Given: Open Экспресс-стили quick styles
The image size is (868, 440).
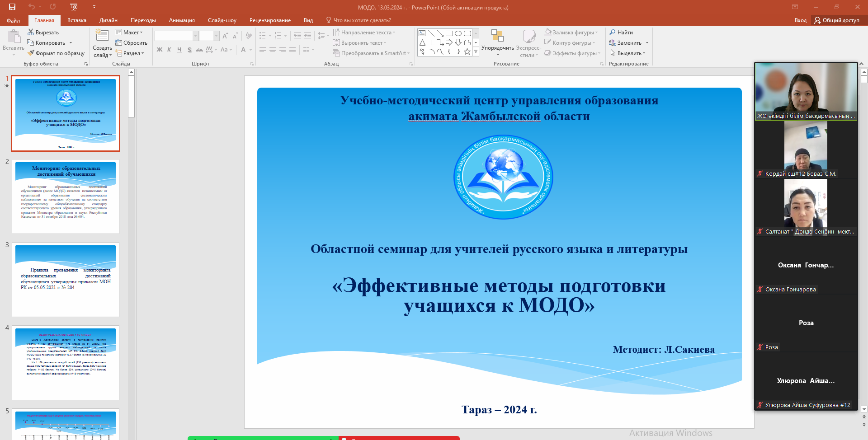Looking at the screenshot, I should [x=528, y=43].
